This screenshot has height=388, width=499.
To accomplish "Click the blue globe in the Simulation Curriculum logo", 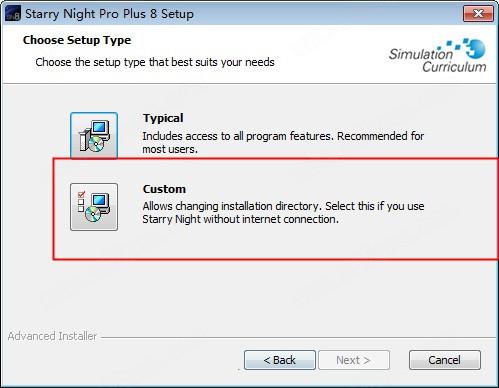I will [477, 49].
